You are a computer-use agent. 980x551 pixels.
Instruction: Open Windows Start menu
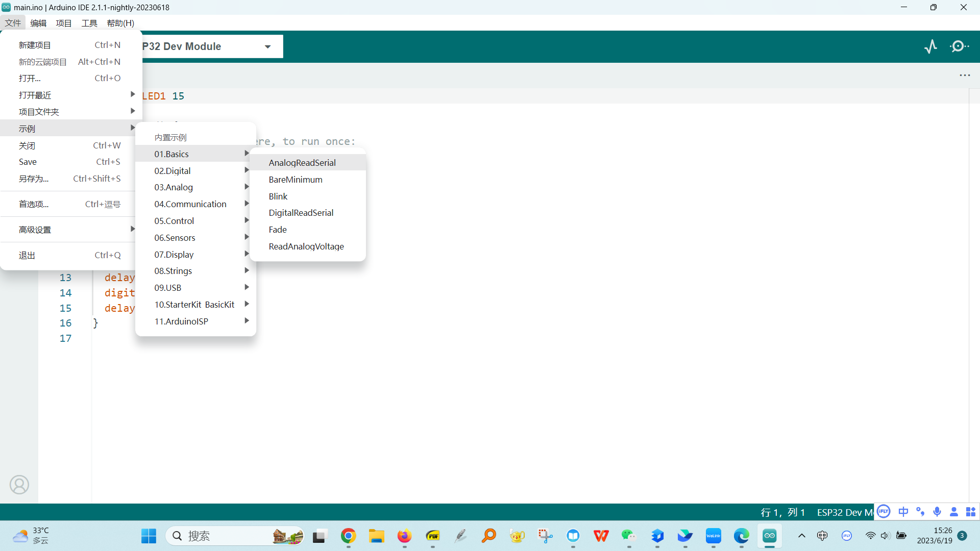tap(149, 536)
